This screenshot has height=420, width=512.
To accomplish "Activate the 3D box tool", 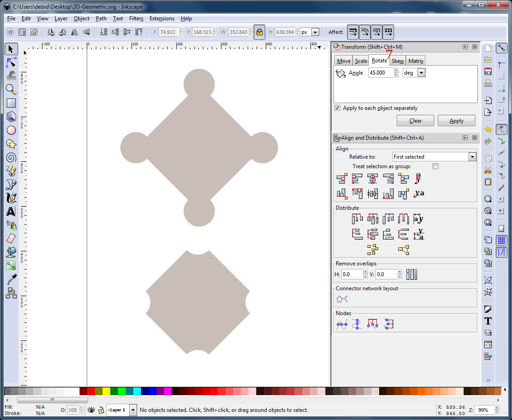I will point(11,117).
